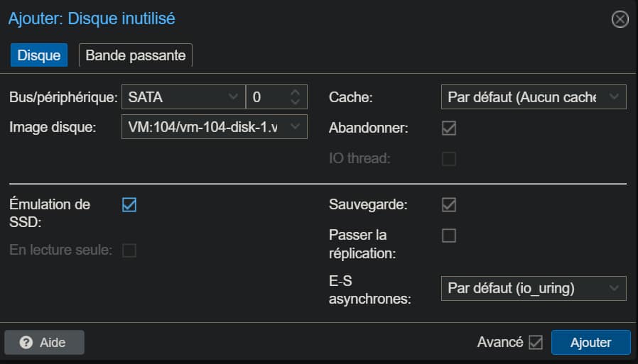Increase the device number with up arrow
Image resolution: width=638 pixels, height=364 pixels.
[296, 92]
